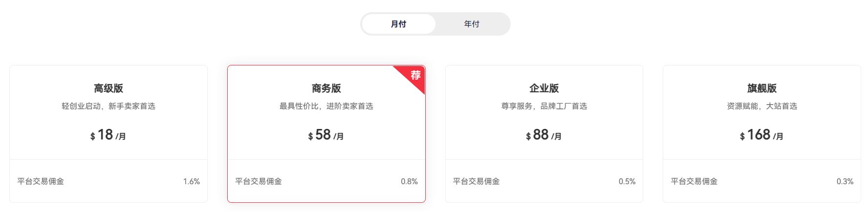Click the red 荐 recommended badge
The height and width of the screenshot is (212, 868).
point(415,75)
